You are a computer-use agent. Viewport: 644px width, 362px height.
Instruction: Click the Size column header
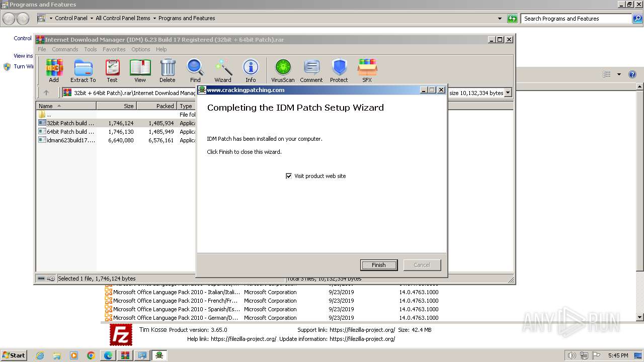pyautogui.click(x=116, y=106)
